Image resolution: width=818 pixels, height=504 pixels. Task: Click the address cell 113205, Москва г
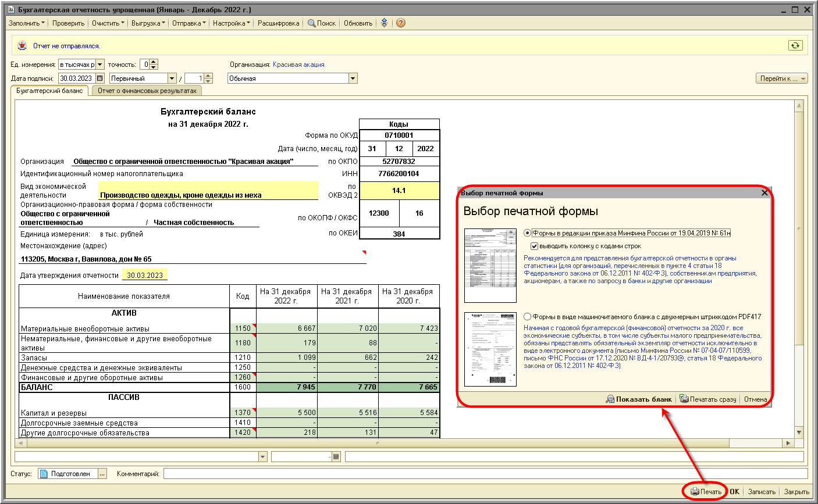(193, 259)
